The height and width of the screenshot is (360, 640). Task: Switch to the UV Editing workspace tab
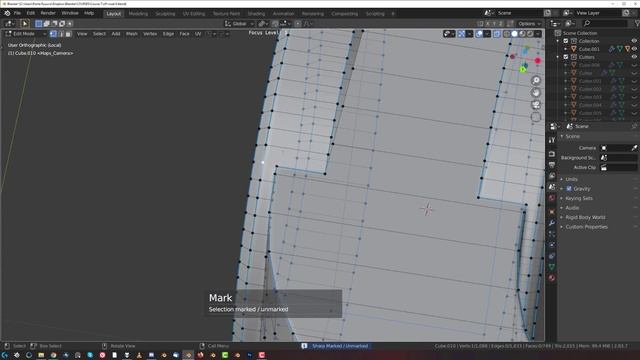click(194, 13)
